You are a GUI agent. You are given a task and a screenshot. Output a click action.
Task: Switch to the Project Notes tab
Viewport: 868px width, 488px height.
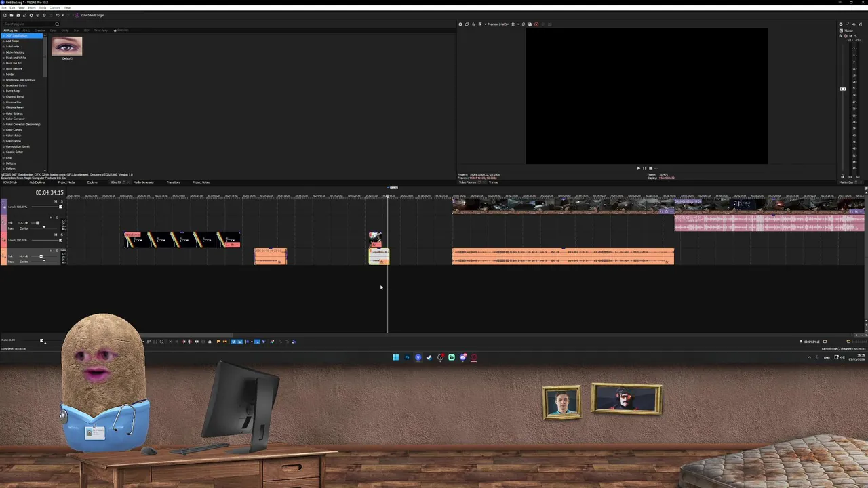point(201,182)
